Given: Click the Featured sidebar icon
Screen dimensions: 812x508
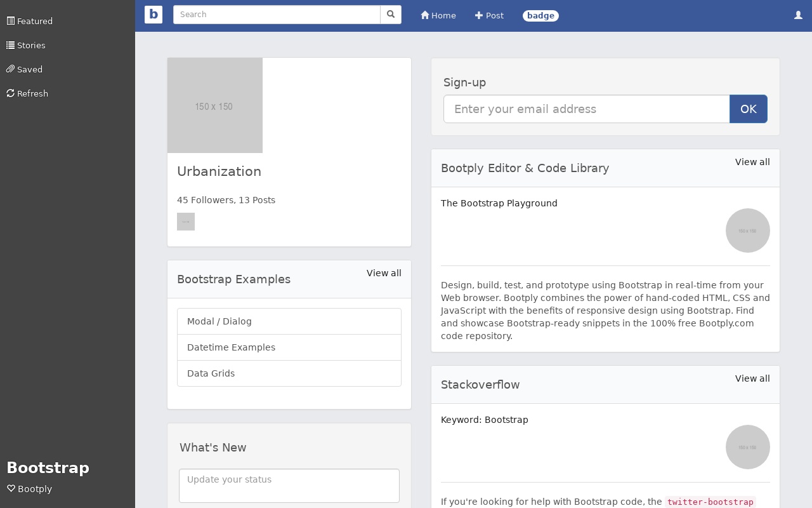Looking at the screenshot, I should (11, 21).
